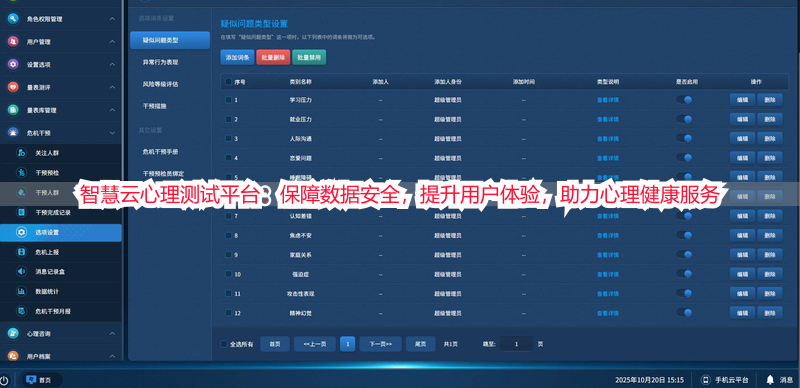800x388 pixels.
Task: Click the 危机干预月报 icon
Action: 21,311
